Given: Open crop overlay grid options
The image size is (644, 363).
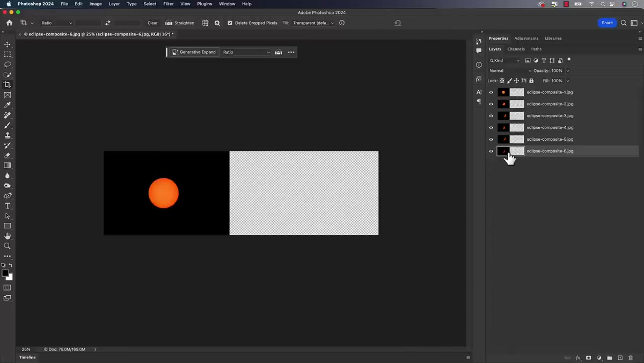Looking at the screenshot, I should click(205, 23).
